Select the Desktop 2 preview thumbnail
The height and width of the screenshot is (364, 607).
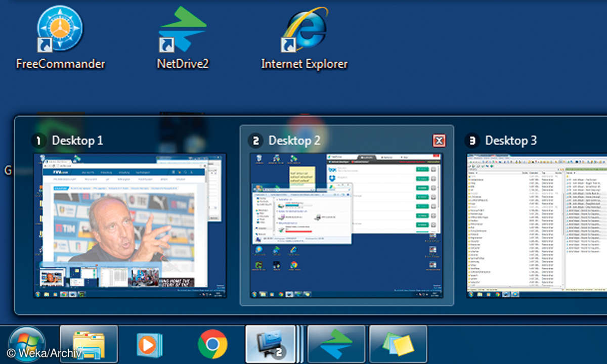346,225
